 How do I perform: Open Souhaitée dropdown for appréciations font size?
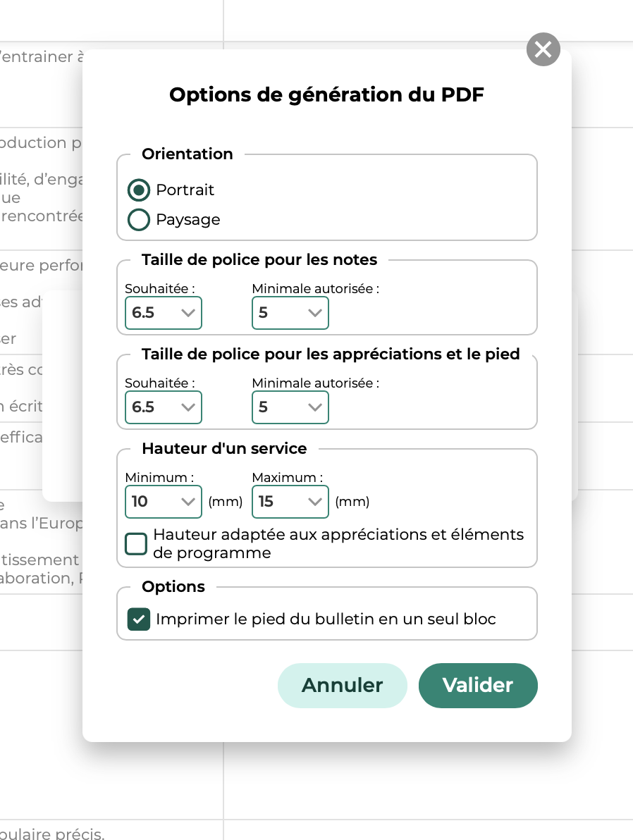coord(163,407)
